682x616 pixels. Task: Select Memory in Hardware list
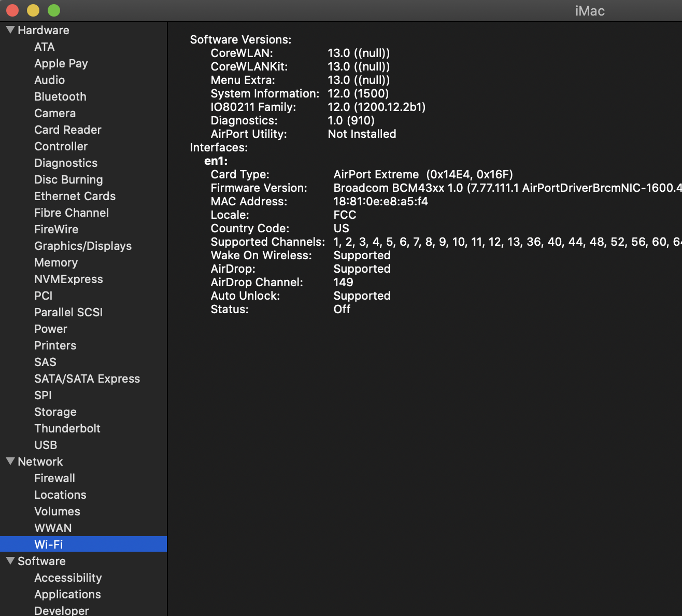click(56, 262)
